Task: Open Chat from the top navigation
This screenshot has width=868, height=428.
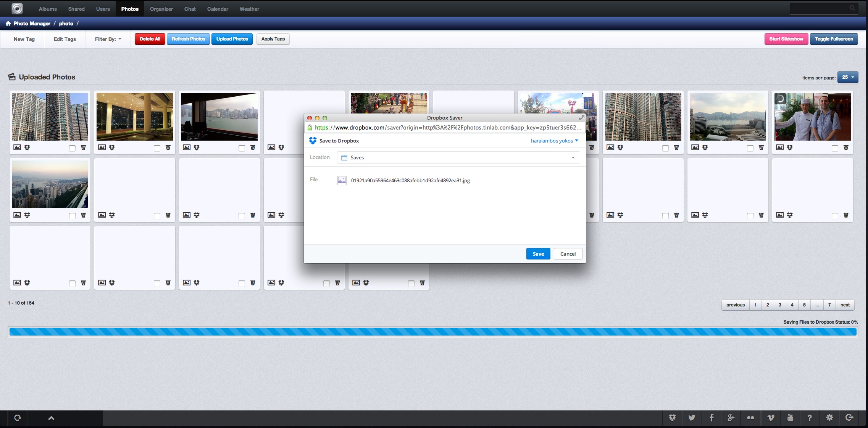Action: coord(190,9)
